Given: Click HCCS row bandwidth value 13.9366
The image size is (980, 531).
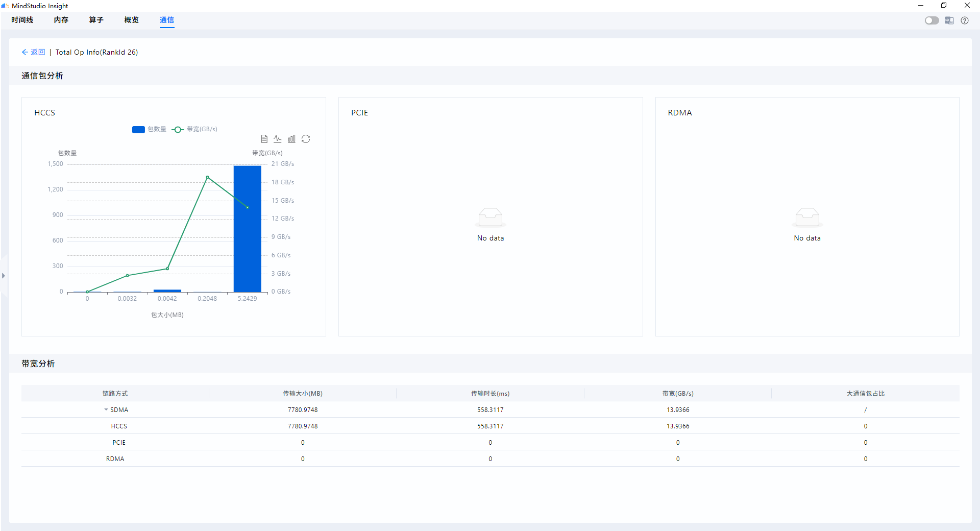Looking at the screenshot, I should [678, 426].
